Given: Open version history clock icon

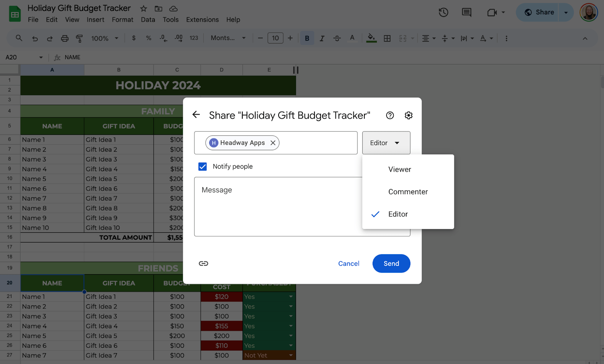Looking at the screenshot, I should click(443, 12).
